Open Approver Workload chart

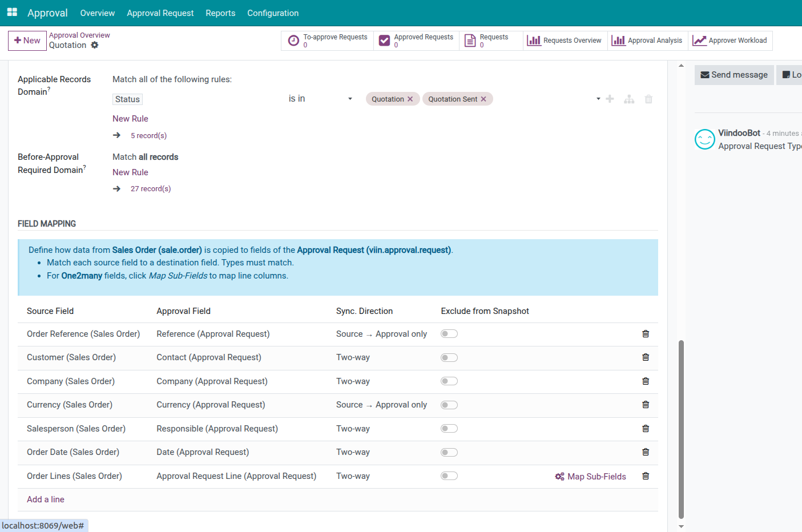click(730, 41)
